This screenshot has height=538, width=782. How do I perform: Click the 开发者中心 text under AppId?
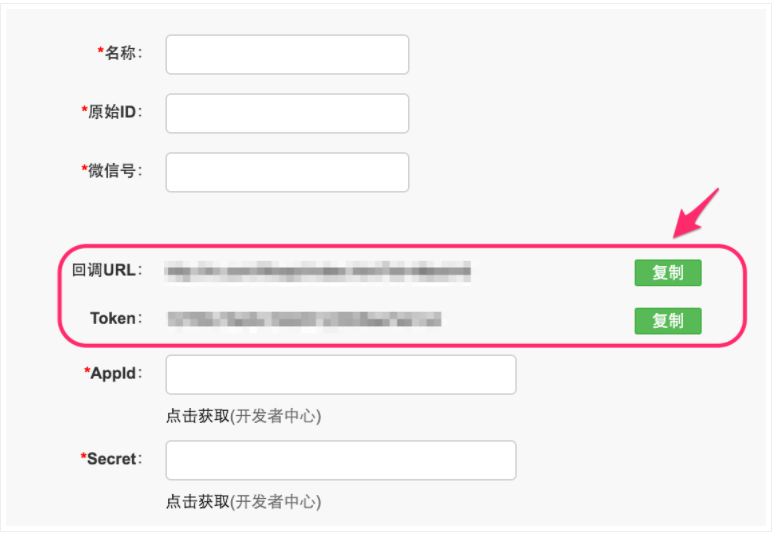pyautogui.click(x=276, y=416)
